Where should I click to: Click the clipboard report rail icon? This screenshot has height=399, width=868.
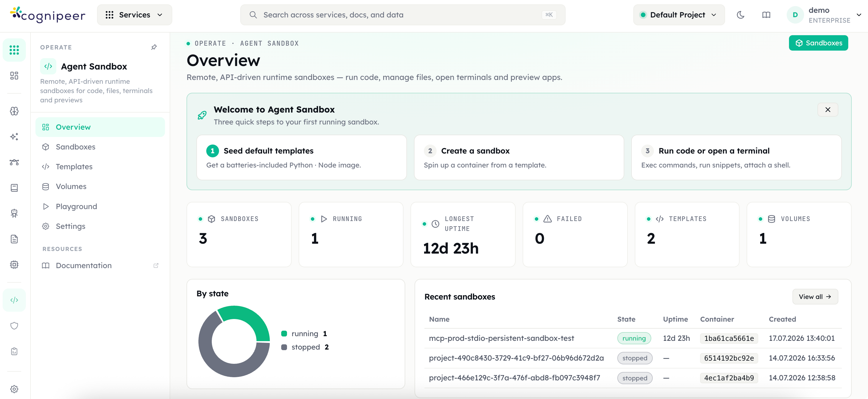[x=14, y=351]
